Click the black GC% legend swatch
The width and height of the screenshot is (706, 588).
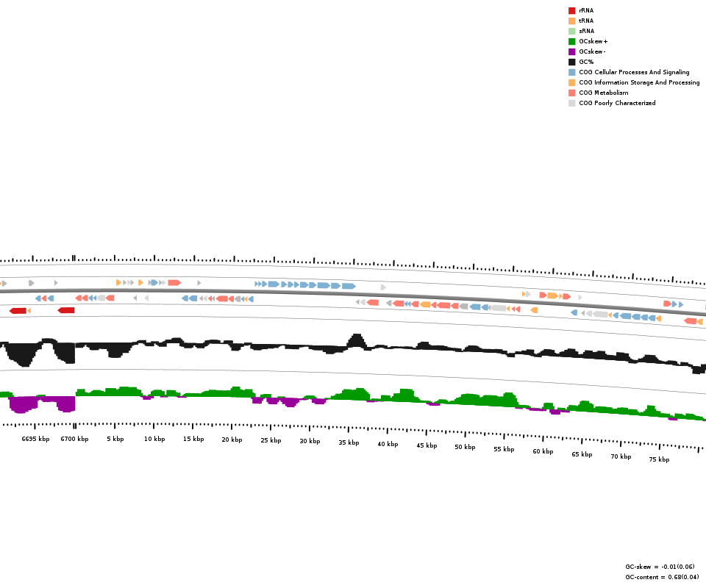click(x=571, y=62)
